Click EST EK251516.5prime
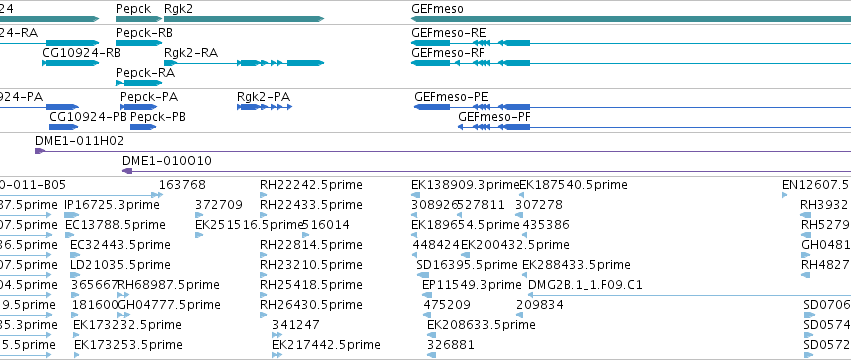Viewport: 851px width, 360px height. point(249,225)
